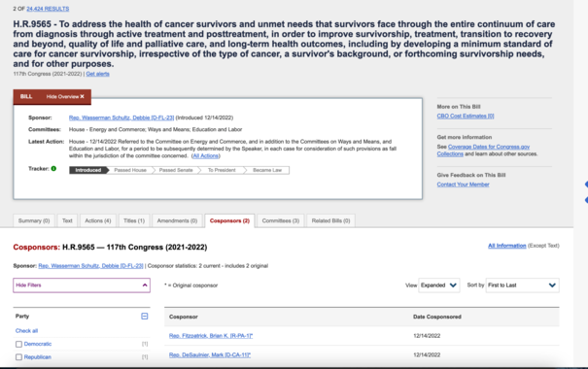Open CBO Cost Estimates link
Image resolution: width=588 pixels, height=369 pixels.
pyautogui.click(x=466, y=117)
